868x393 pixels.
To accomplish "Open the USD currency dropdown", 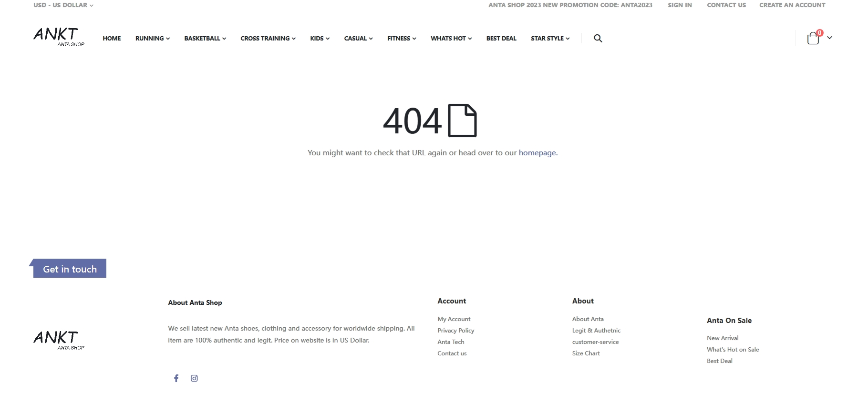I will click(63, 5).
